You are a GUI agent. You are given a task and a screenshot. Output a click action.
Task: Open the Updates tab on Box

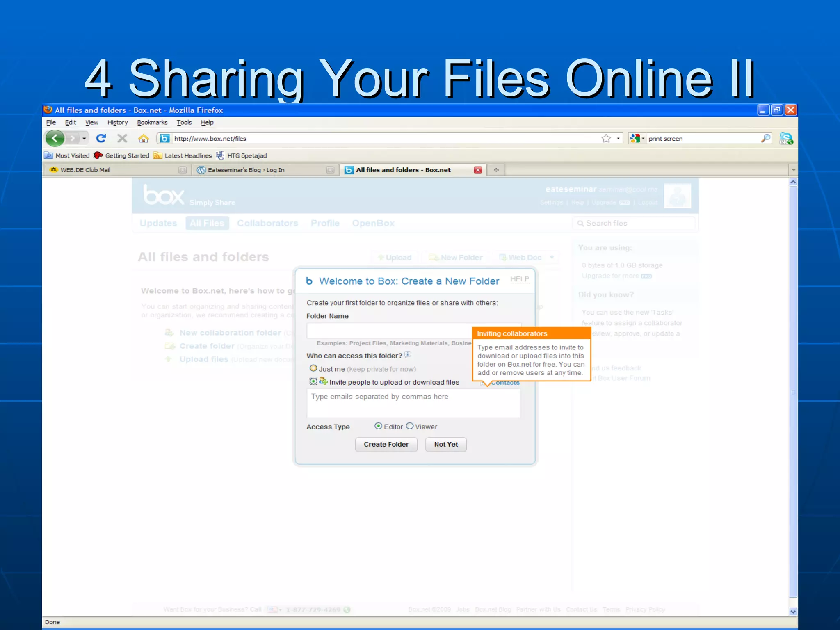click(158, 223)
